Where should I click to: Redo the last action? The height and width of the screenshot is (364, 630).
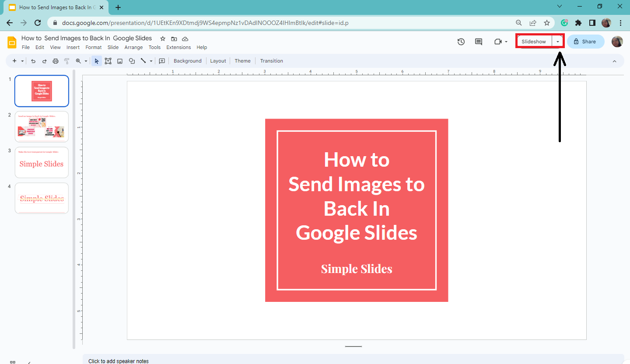[x=44, y=61]
